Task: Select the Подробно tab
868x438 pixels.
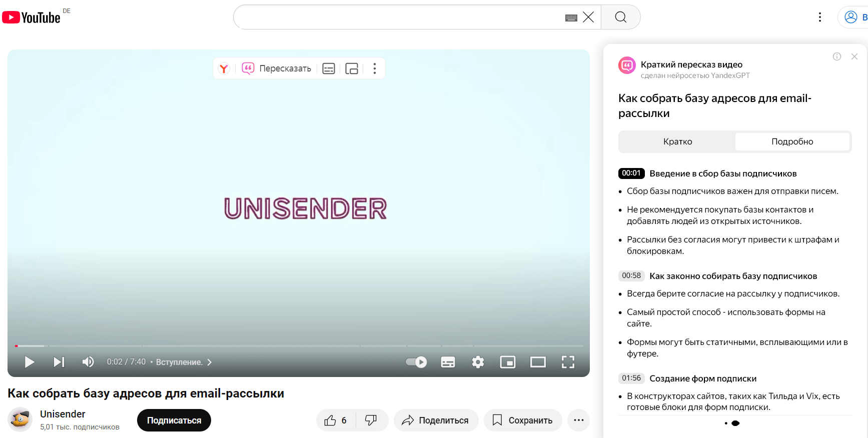Action: (792, 141)
